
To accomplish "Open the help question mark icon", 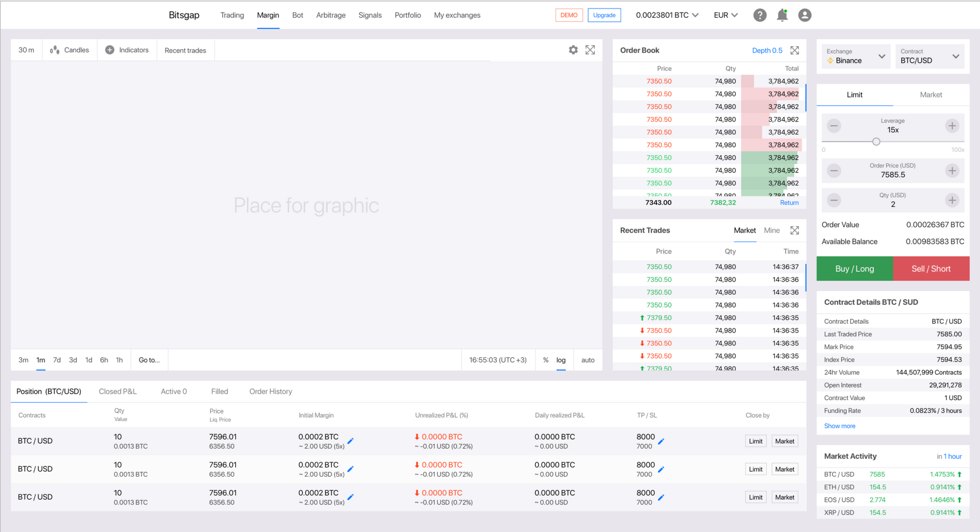I will [x=759, y=15].
